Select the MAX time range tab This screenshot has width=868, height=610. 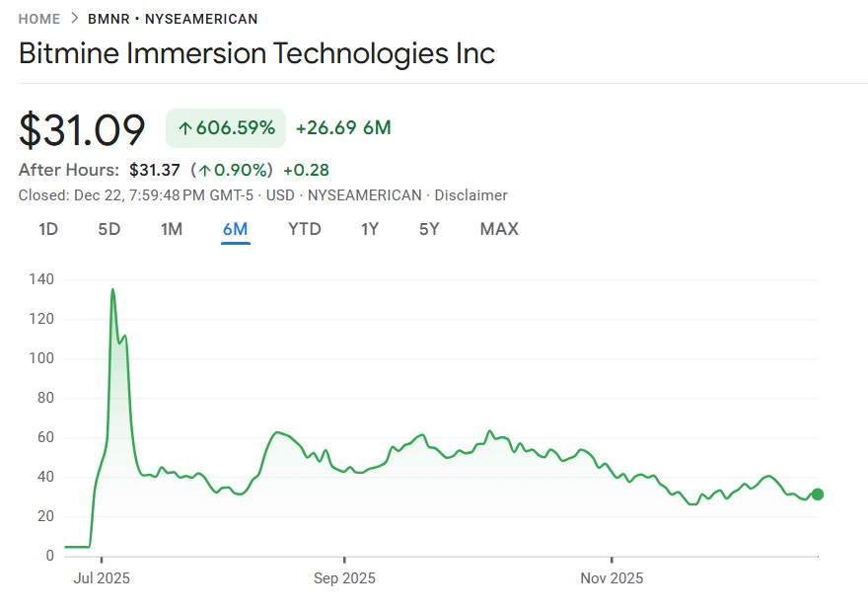click(x=499, y=228)
